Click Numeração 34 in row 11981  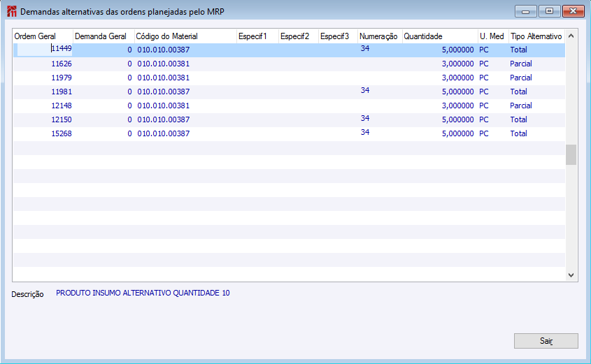pos(365,90)
